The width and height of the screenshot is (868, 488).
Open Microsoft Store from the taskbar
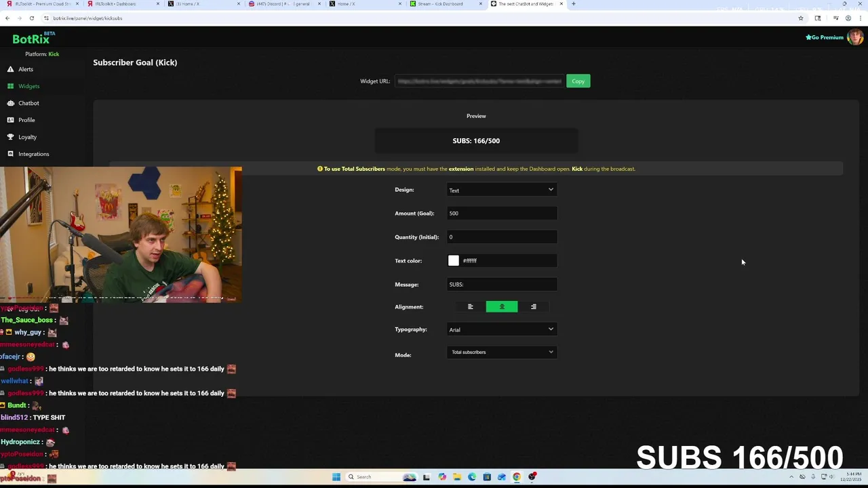(x=487, y=477)
